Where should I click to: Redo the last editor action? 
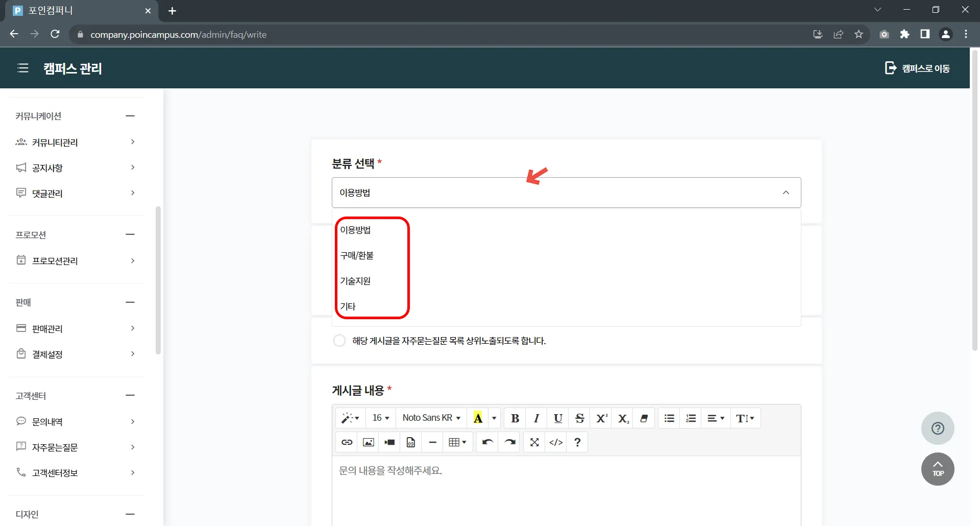pos(509,442)
